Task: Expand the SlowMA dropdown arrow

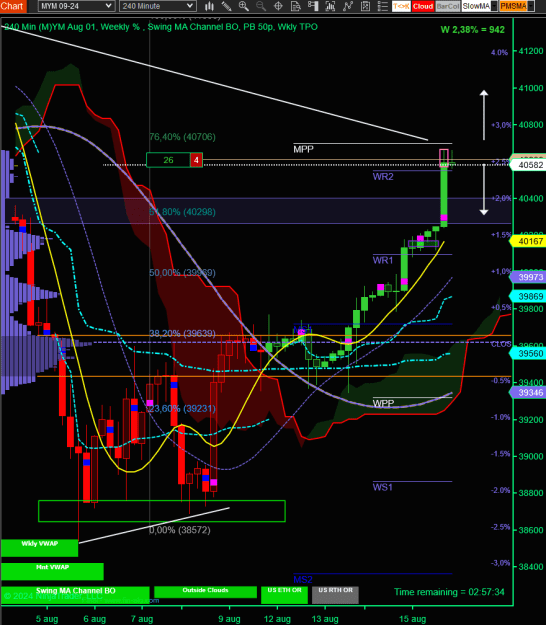Action: coord(494,6)
